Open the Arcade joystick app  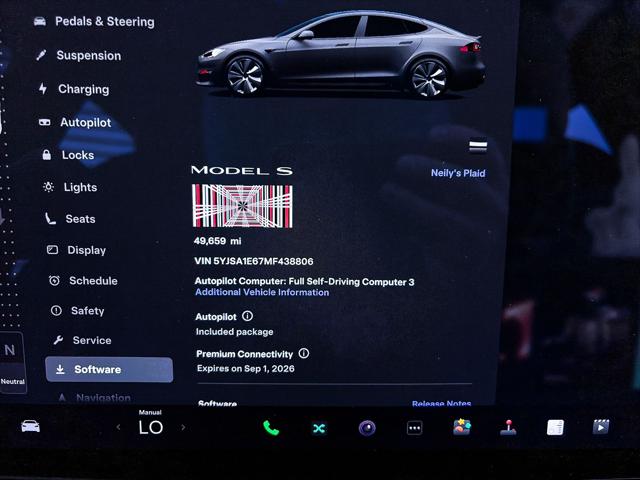[508, 428]
